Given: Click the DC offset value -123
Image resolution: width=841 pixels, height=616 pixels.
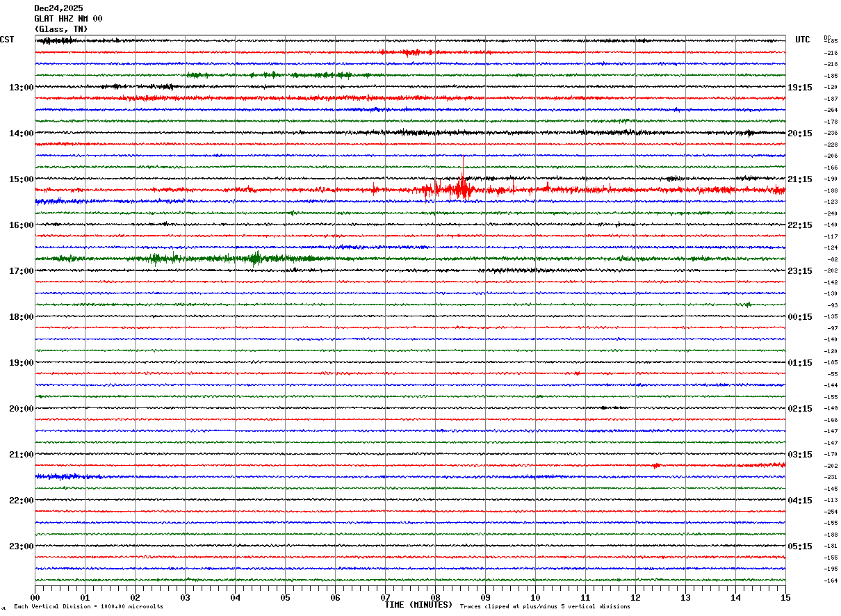Looking at the screenshot, I should pyautogui.click(x=831, y=202).
